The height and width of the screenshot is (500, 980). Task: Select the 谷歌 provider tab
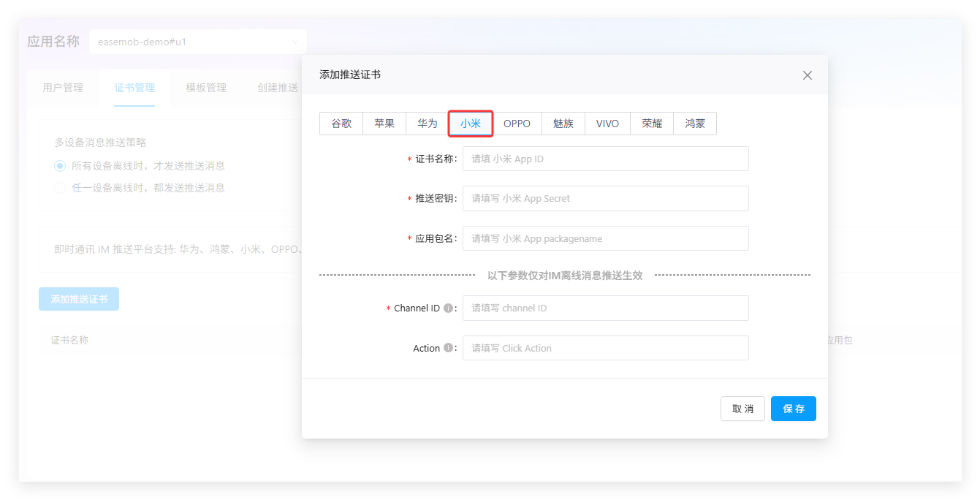pyautogui.click(x=341, y=124)
